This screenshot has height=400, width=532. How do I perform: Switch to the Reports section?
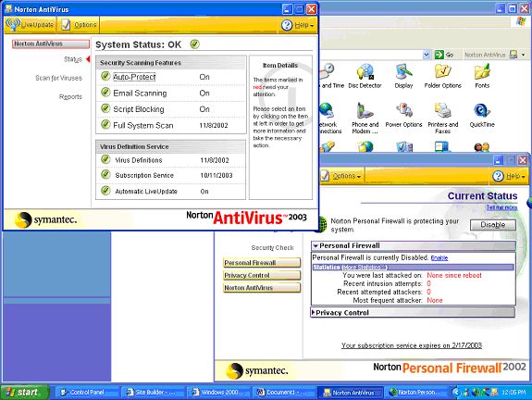(x=70, y=97)
